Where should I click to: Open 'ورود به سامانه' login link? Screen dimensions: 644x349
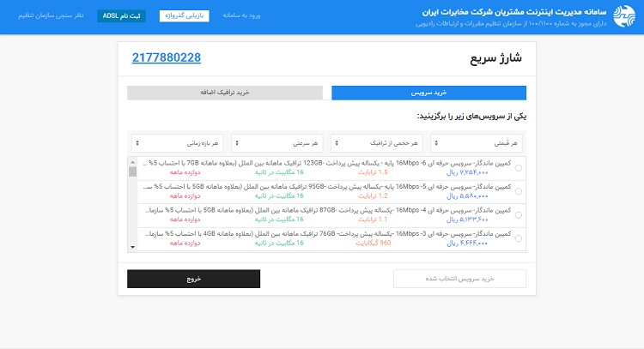(241, 15)
